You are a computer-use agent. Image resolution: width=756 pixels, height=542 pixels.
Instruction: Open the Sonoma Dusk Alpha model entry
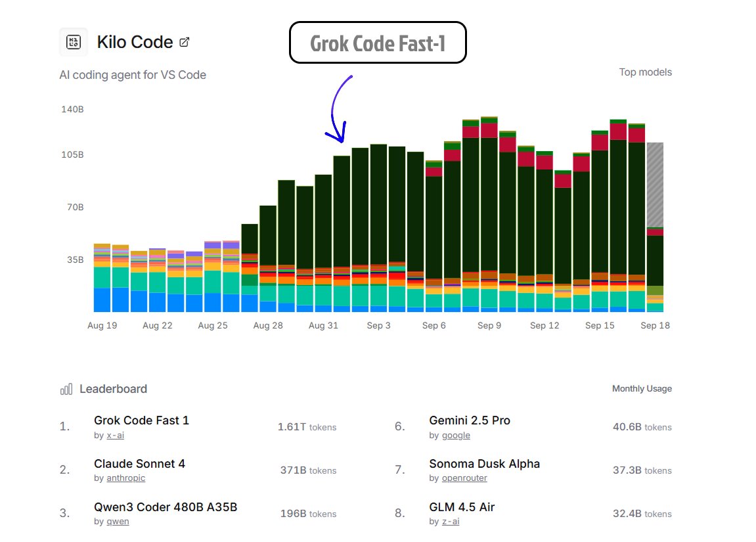pos(485,464)
